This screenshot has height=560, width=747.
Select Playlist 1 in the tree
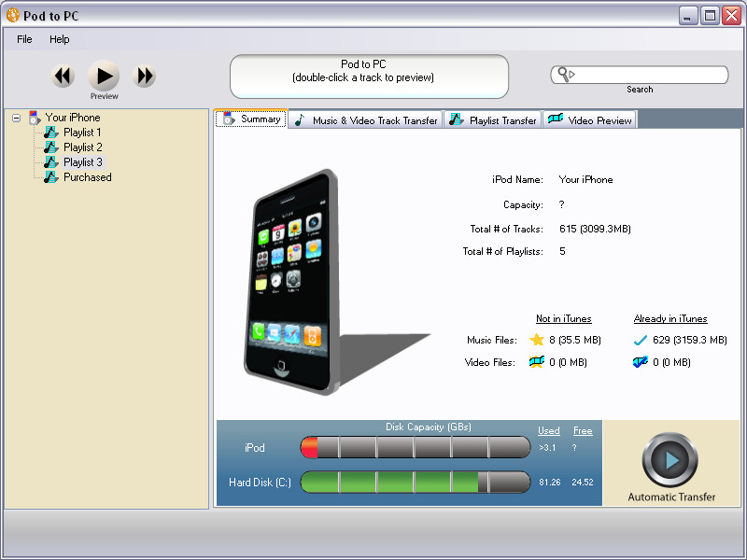click(82, 133)
